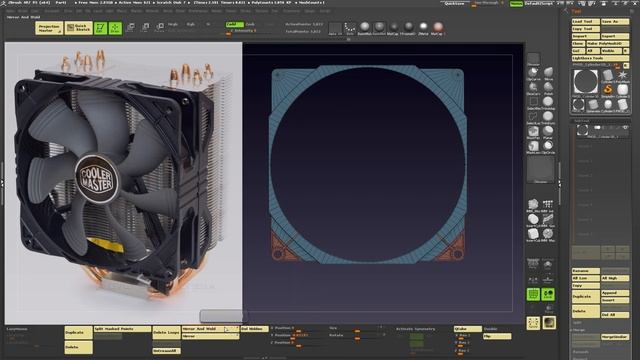This screenshot has width=640, height=360.
Task: Click Import in the Tool panel
Action: (x=585, y=36)
